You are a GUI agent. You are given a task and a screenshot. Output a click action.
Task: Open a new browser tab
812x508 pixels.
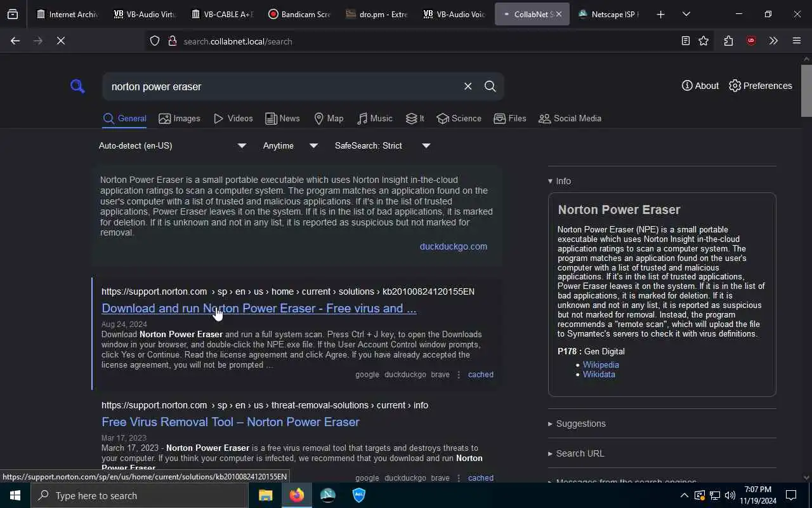(660, 14)
